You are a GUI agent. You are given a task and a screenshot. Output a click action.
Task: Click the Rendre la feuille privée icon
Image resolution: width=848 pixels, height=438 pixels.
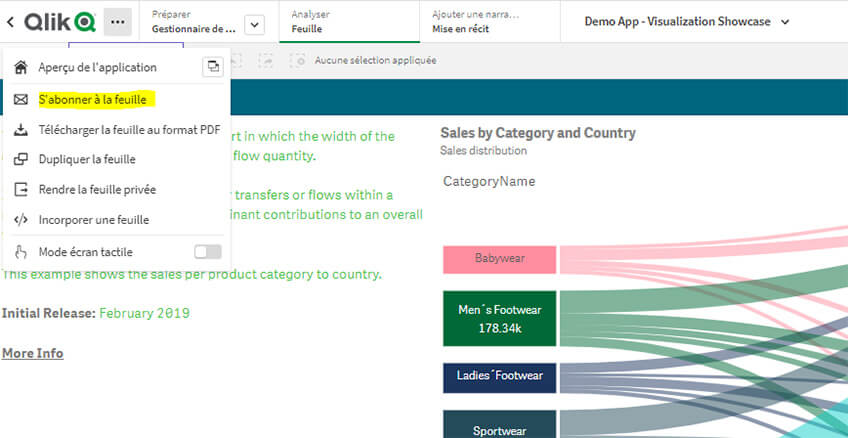[x=21, y=190]
